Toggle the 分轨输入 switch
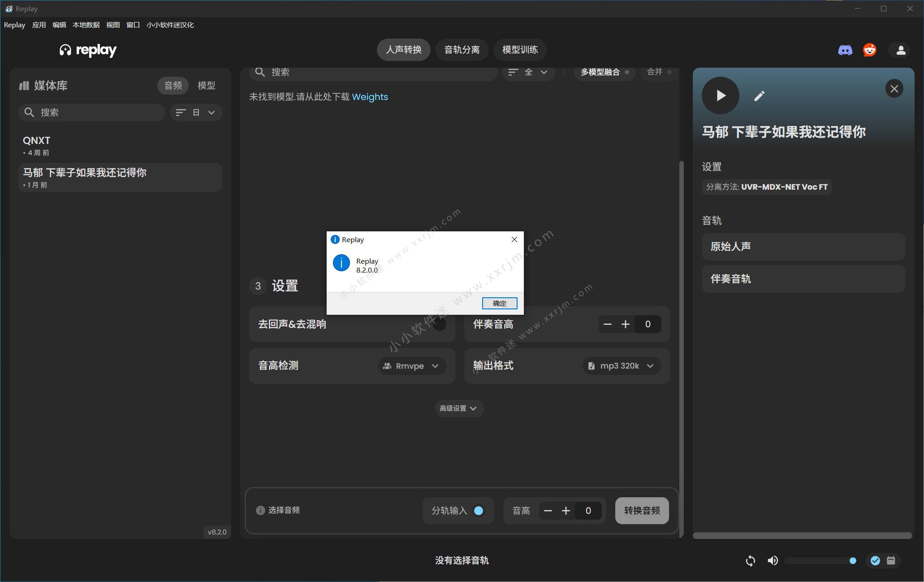Image resolution: width=924 pixels, height=582 pixels. [x=478, y=511]
